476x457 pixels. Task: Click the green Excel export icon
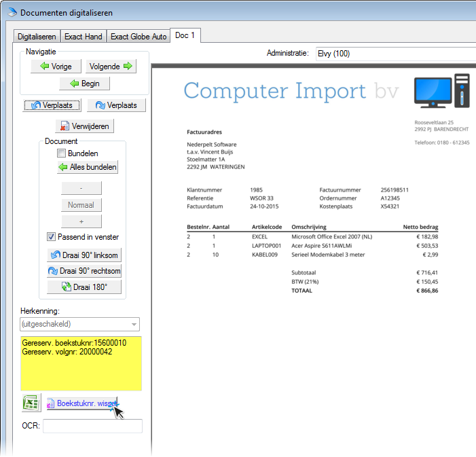click(31, 403)
